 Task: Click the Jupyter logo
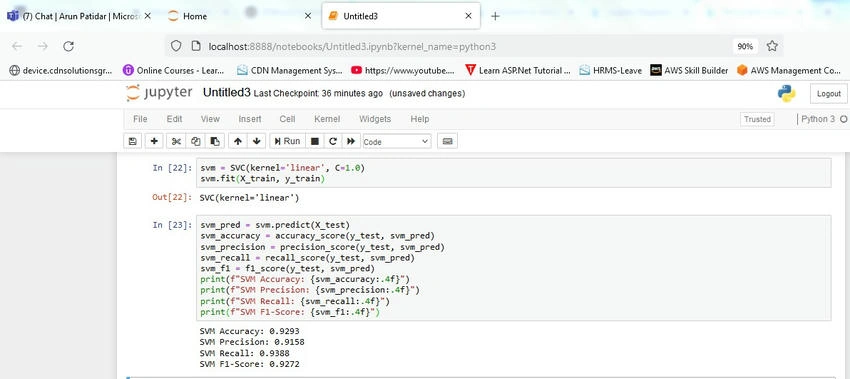click(x=159, y=93)
